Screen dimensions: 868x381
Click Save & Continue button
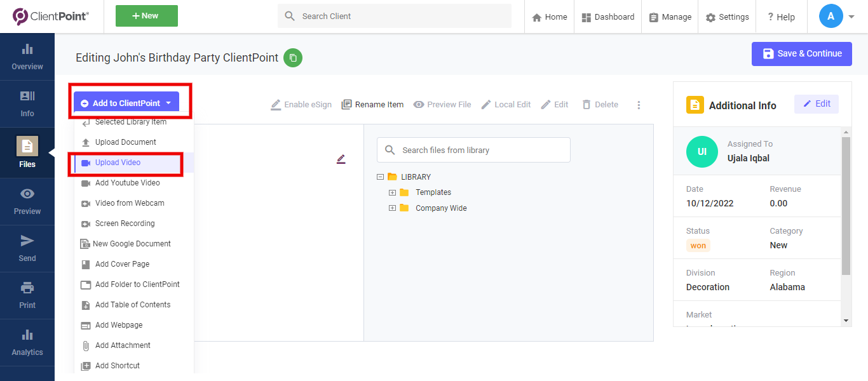[802, 54]
